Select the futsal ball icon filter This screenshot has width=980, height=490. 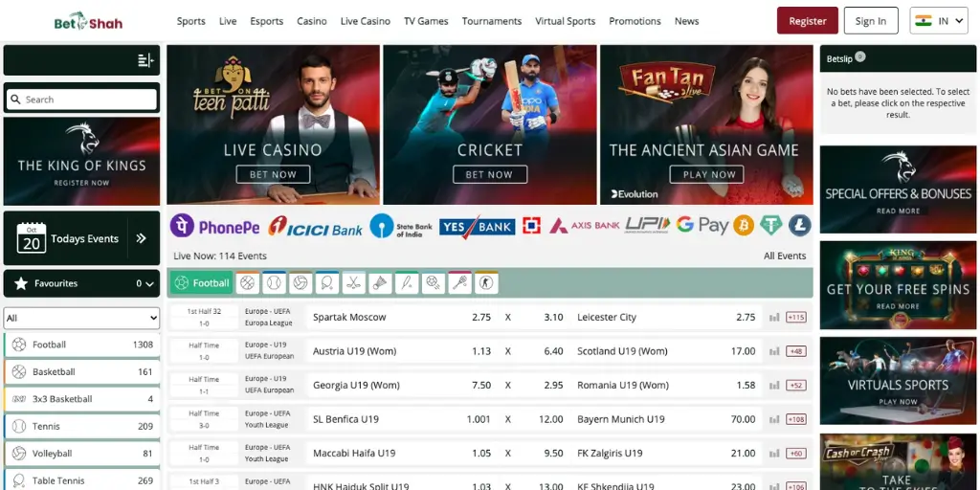coord(434,283)
